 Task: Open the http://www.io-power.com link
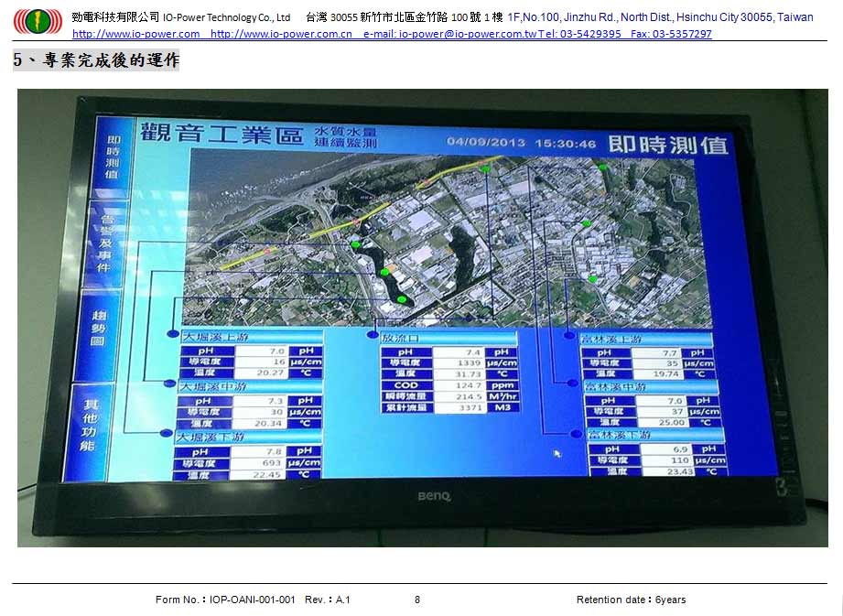click(135, 34)
